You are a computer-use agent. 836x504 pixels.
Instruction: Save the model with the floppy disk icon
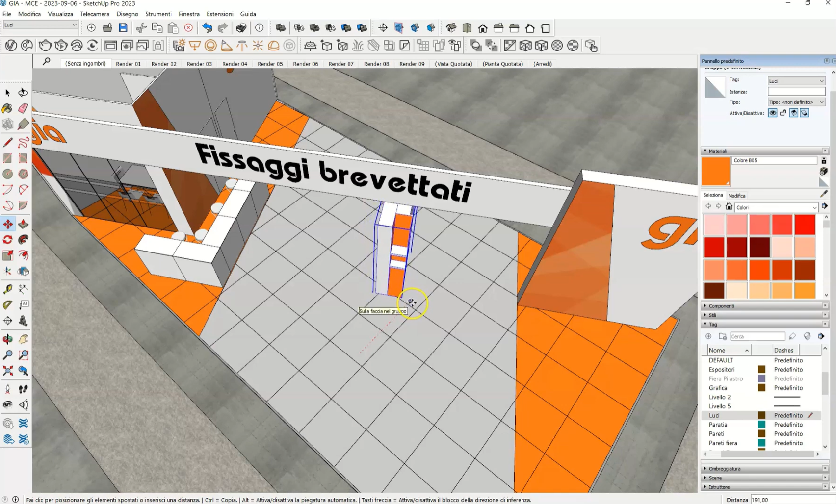[123, 28]
